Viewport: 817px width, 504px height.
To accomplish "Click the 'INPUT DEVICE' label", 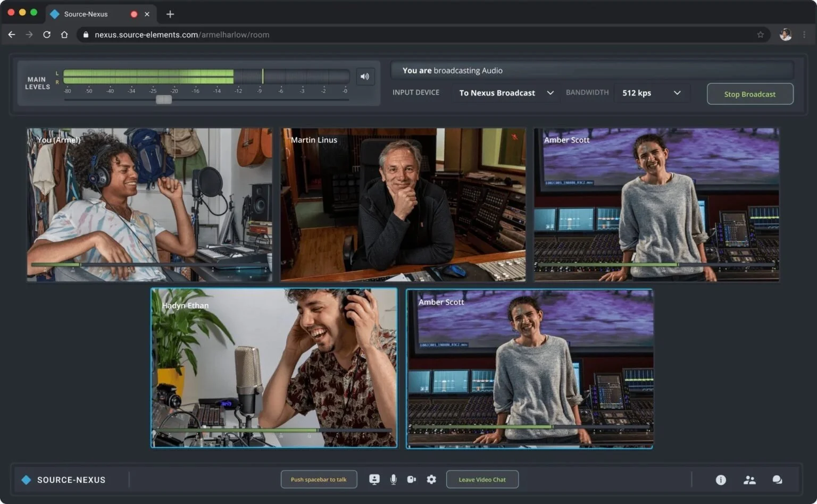I will pyautogui.click(x=416, y=93).
